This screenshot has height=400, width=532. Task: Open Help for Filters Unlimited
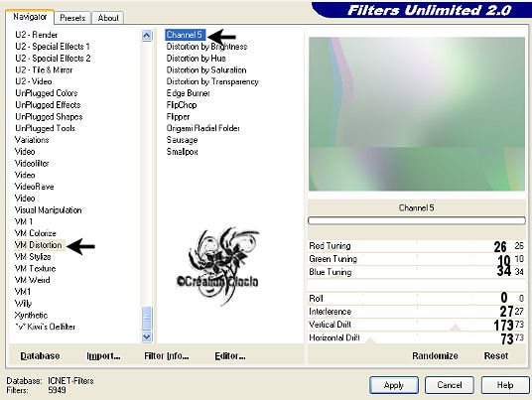click(x=505, y=385)
